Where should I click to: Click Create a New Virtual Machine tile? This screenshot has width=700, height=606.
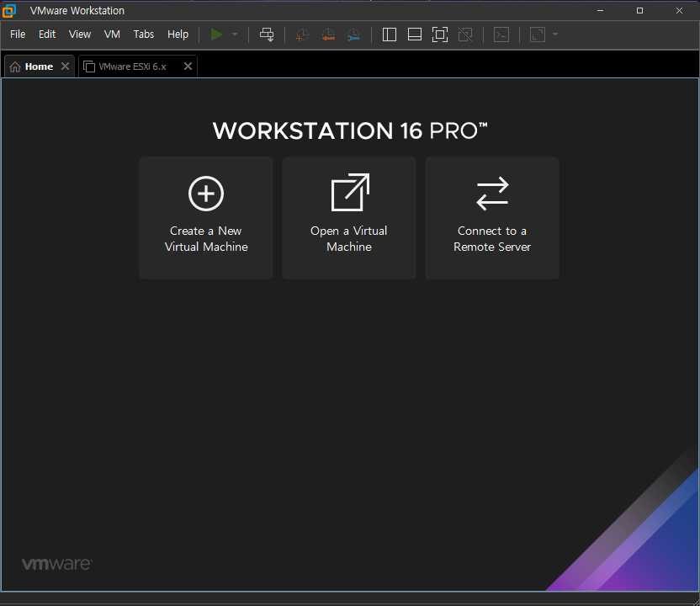coord(206,218)
